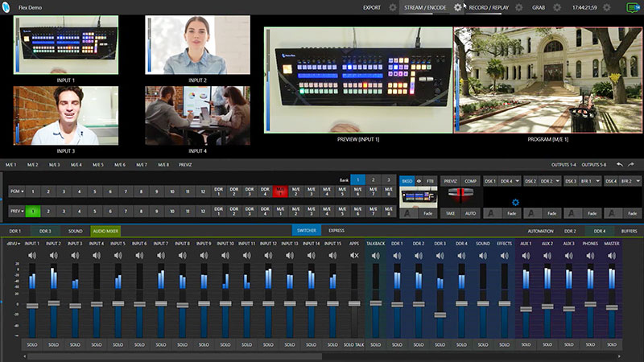Image resolution: width=644 pixels, height=362 pixels.
Task: Mute Master speaker icon
Action: [612, 255]
